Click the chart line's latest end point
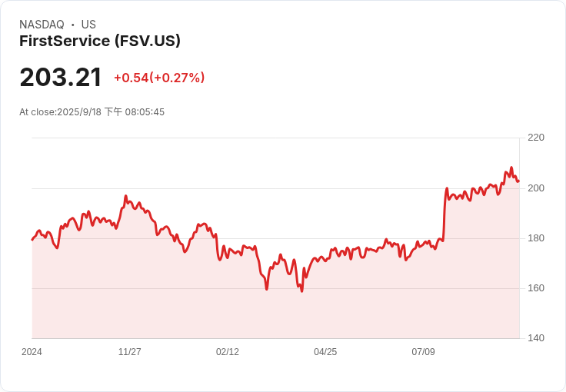This screenshot has height=392, width=566. click(x=518, y=181)
